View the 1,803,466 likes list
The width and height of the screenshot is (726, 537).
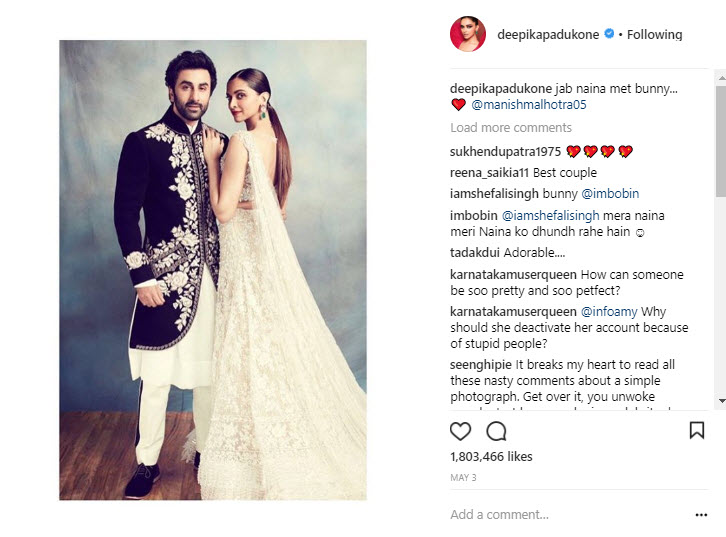coord(491,456)
